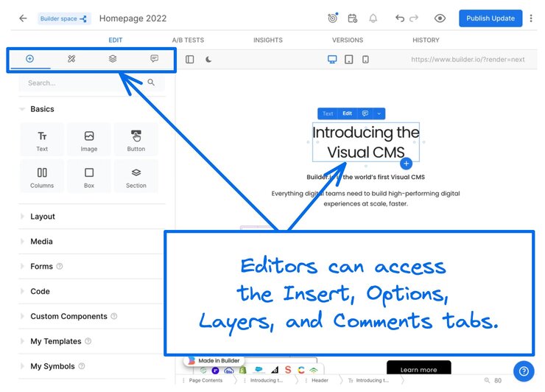Pick the Box block
Screen dimensions: 545x392
89,176
